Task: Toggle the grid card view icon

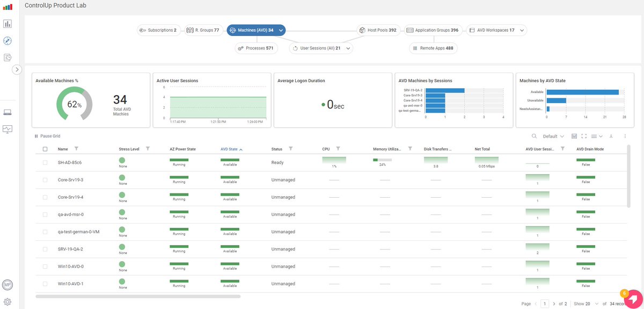Action: point(574,136)
